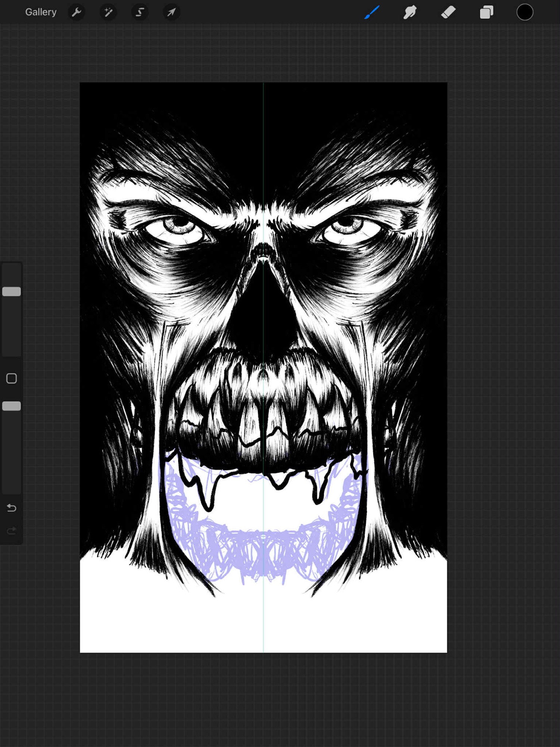Image resolution: width=560 pixels, height=747 pixels.
Task: Open the Layers panel
Action: pyautogui.click(x=486, y=12)
